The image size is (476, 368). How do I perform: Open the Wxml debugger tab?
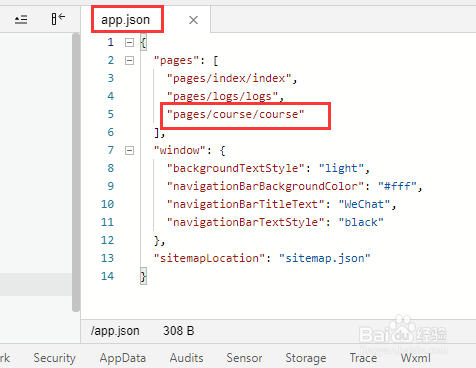pyautogui.click(x=416, y=358)
